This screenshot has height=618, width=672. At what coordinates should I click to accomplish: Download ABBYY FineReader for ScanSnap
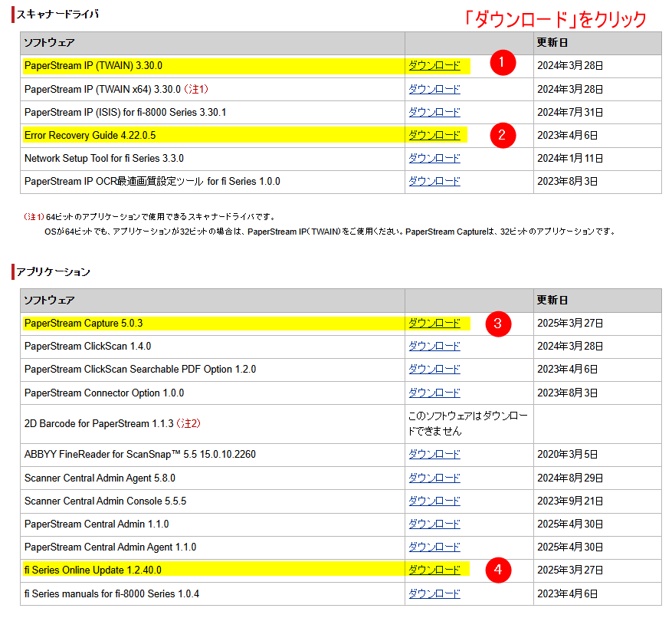[434, 454]
